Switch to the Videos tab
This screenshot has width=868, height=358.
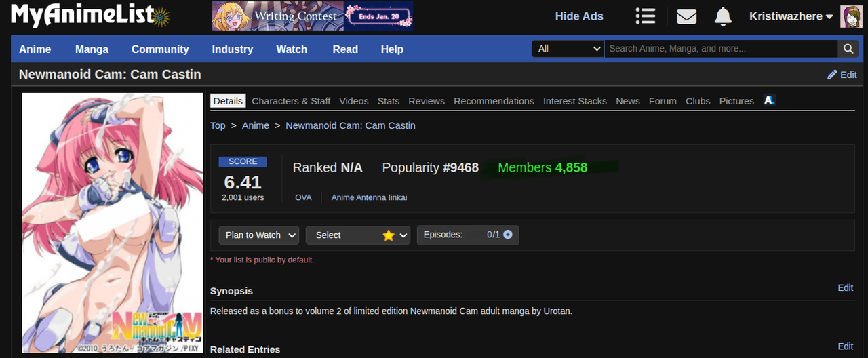354,101
